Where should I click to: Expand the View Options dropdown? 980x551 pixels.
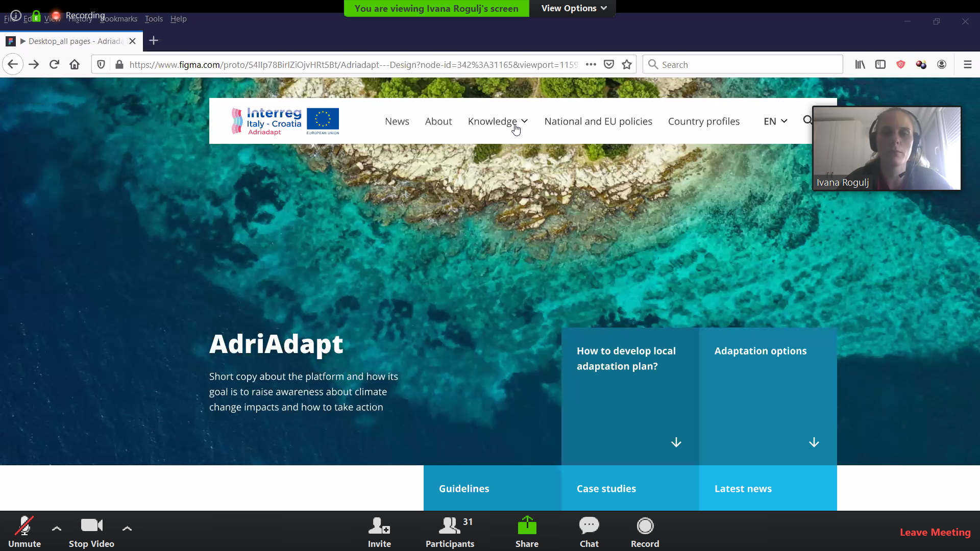574,8
